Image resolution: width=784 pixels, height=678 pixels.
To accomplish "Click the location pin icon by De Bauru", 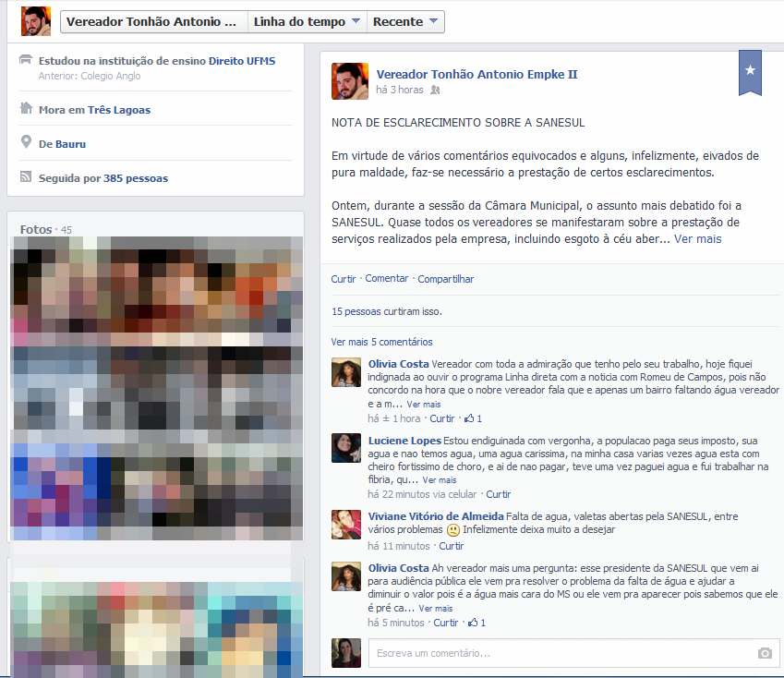I will [x=26, y=142].
